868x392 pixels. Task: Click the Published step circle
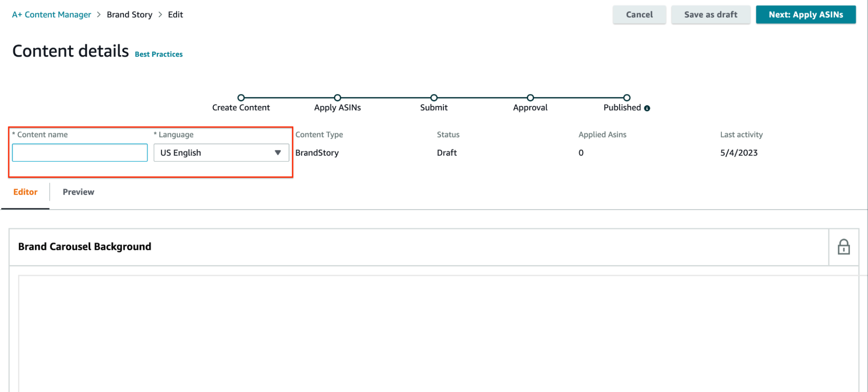tap(627, 98)
